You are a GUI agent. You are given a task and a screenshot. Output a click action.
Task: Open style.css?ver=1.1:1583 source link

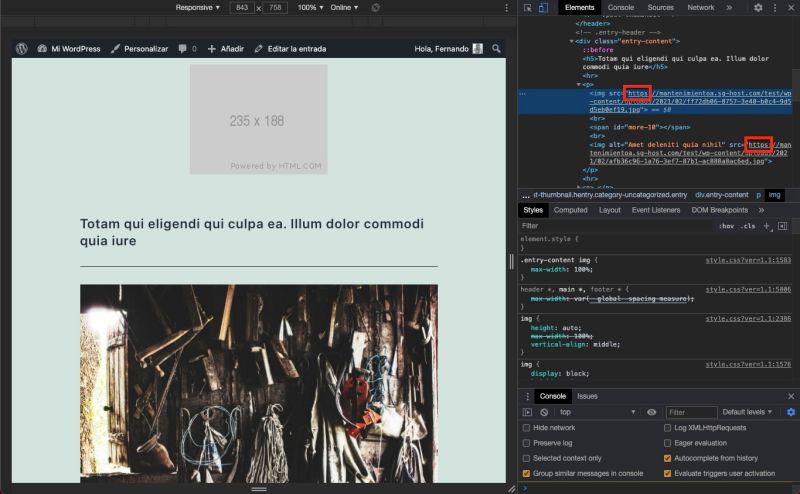pyautogui.click(x=748, y=260)
